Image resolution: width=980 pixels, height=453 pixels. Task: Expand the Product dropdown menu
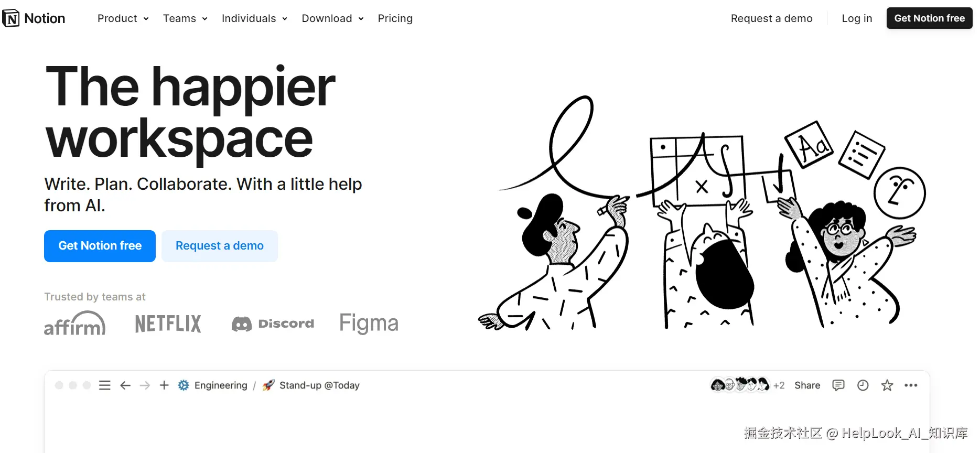[123, 18]
